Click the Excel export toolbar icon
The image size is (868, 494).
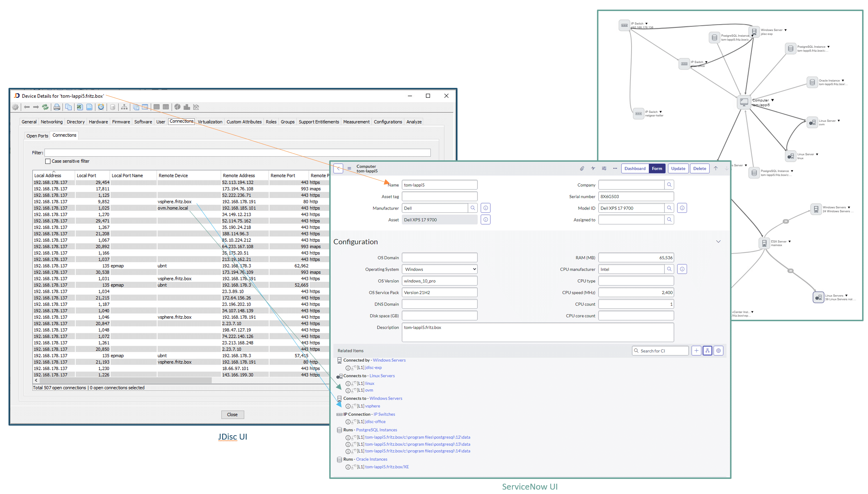click(x=80, y=107)
